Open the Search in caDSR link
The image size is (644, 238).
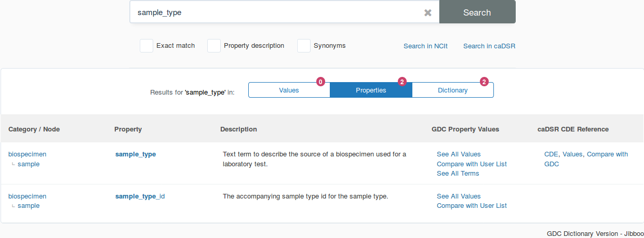point(489,46)
